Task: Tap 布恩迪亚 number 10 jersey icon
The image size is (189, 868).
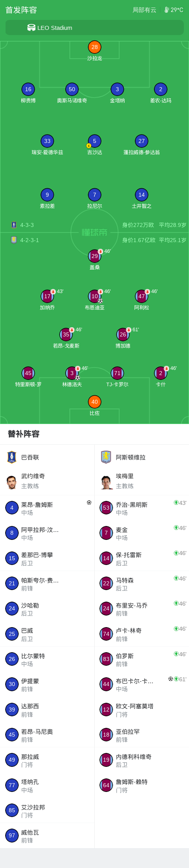Action: point(95,296)
